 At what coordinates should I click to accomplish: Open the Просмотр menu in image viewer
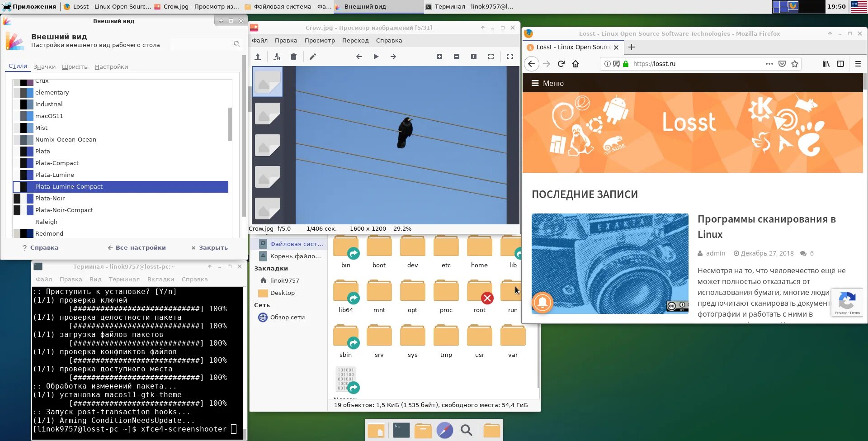click(320, 40)
